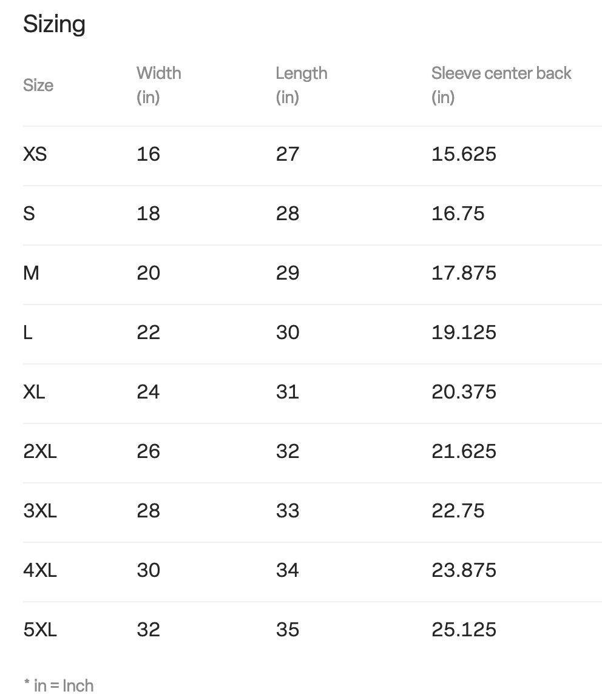Select the 4XL size row label
The width and height of the screenshot is (602, 700).
click(40, 570)
